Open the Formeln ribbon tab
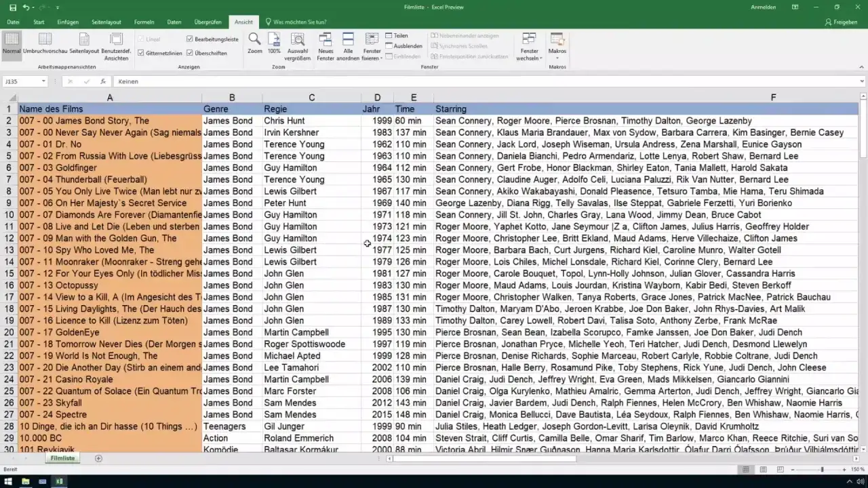The image size is (868, 488). pos(144,22)
